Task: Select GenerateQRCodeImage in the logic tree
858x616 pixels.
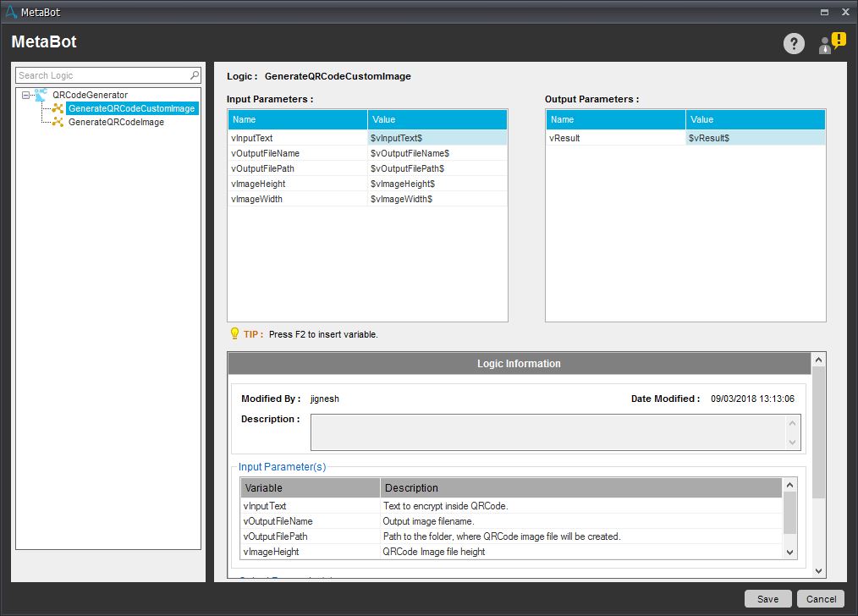Action: coord(116,122)
